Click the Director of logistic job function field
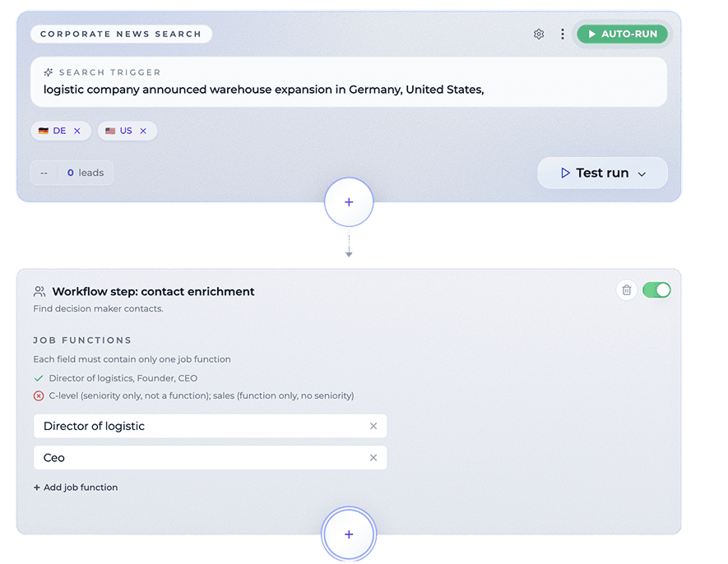The height and width of the screenshot is (564, 728). pos(197,426)
